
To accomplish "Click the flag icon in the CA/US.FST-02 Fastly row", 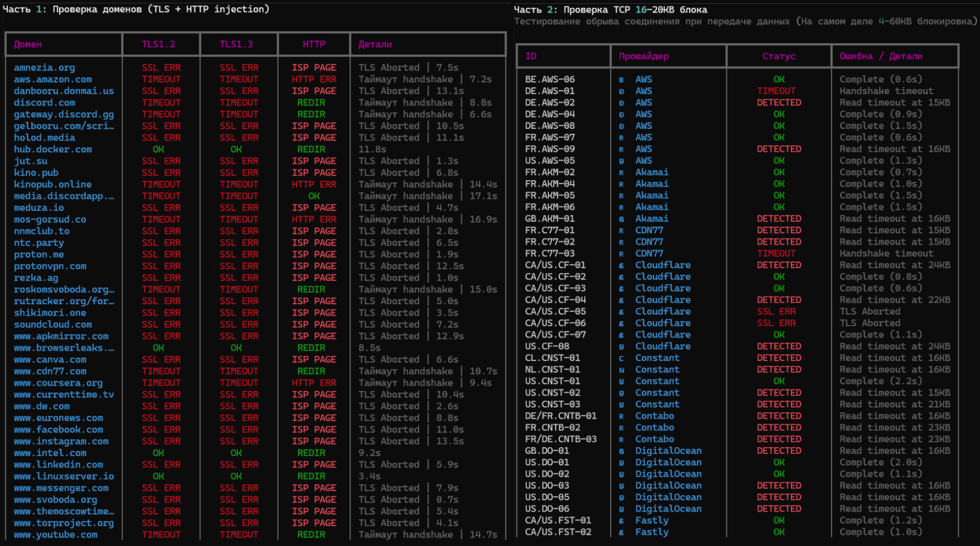I will point(621,532).
